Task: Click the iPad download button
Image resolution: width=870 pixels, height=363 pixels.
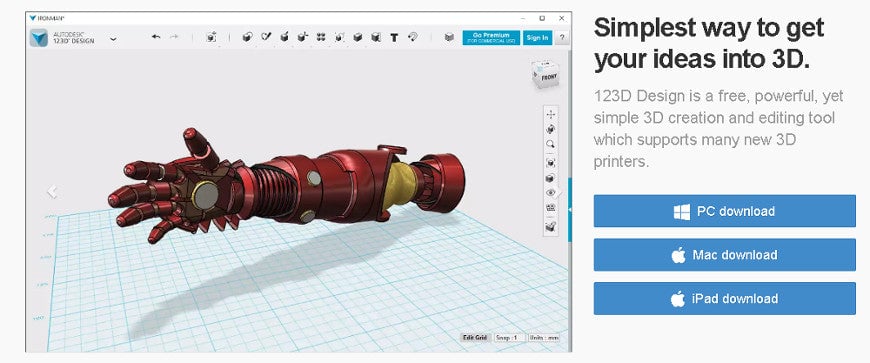Action: click(724, 299)
